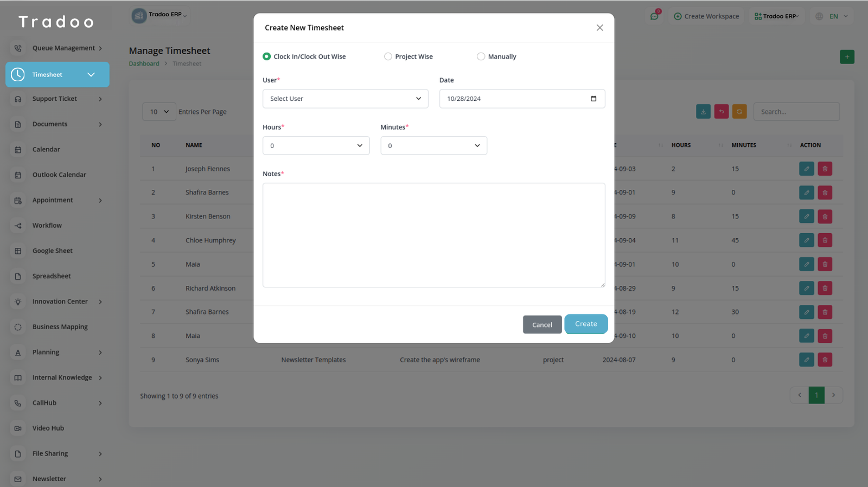Click the blue export download icon
868x487 pixels.
click(703, 112)
